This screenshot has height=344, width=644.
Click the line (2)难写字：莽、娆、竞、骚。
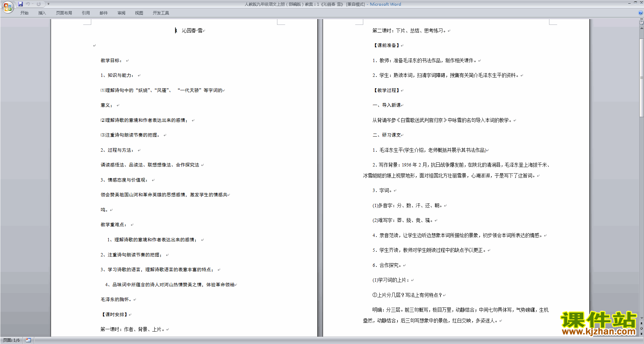coord(403,220)
